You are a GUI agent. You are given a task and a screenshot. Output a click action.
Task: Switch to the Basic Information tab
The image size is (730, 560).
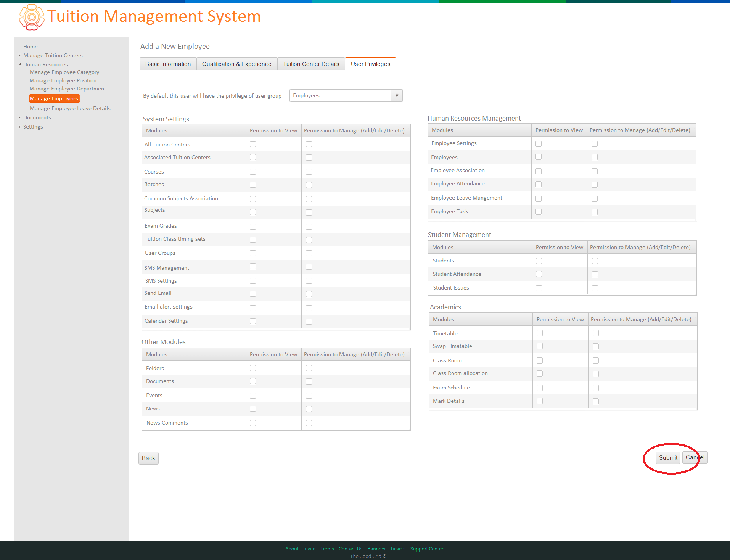(168, 64)
